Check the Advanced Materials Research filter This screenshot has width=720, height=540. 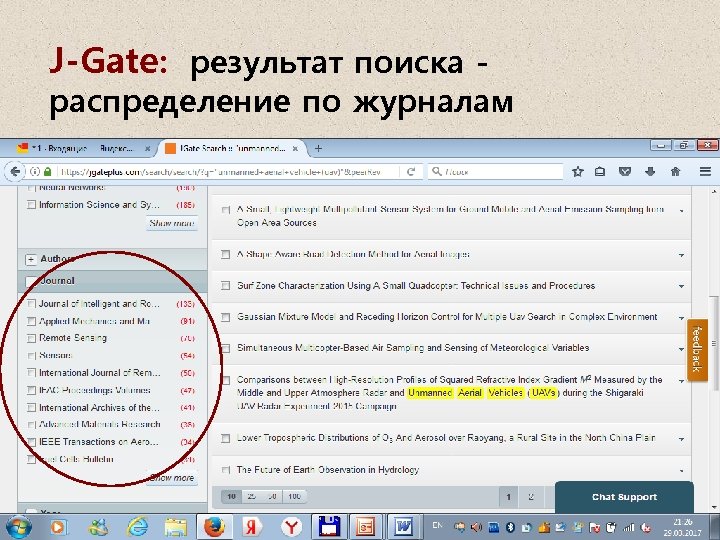(x=31, y=425)
